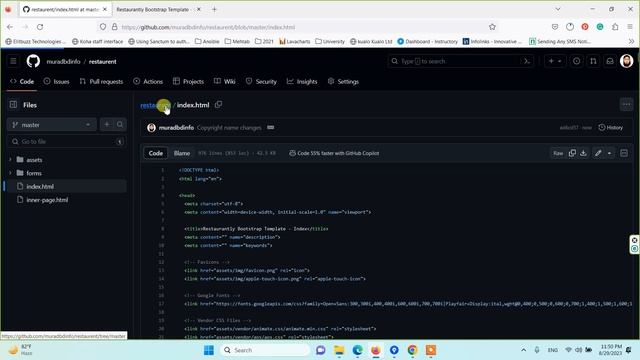Open the create new plus dropdown

click(555, 61)
